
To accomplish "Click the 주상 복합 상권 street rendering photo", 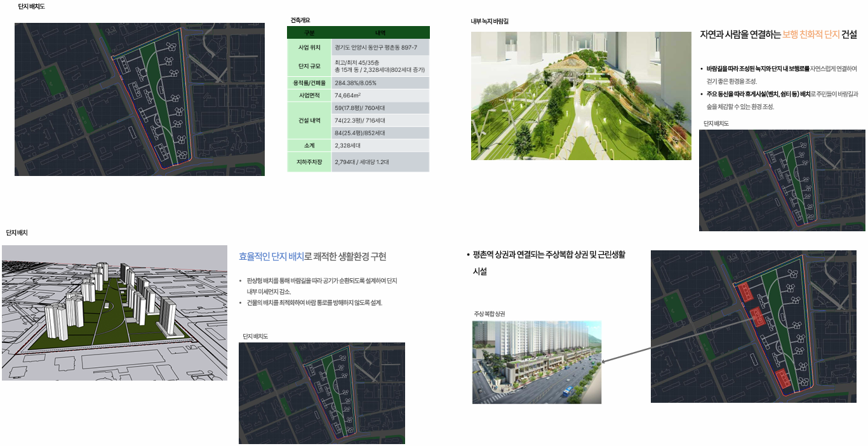I will 537,362.
